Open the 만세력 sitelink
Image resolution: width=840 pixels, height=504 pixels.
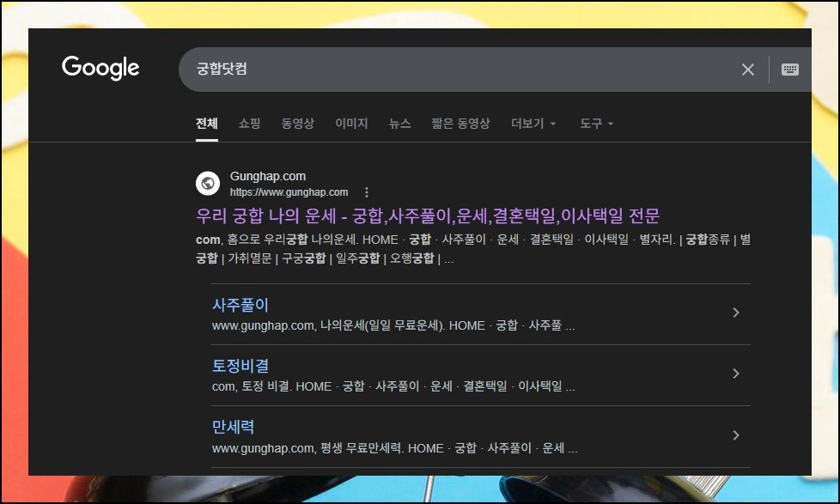coord(233,427)
